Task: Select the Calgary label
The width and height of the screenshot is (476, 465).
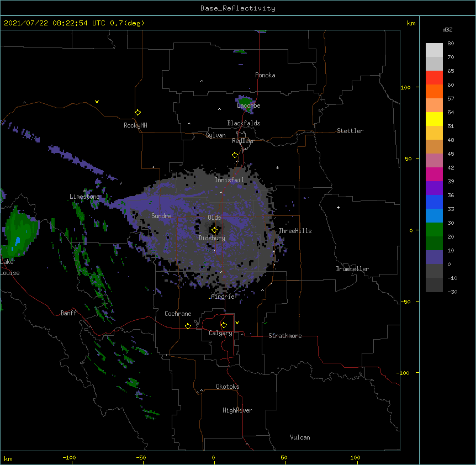Action: [x=220, y=333]
